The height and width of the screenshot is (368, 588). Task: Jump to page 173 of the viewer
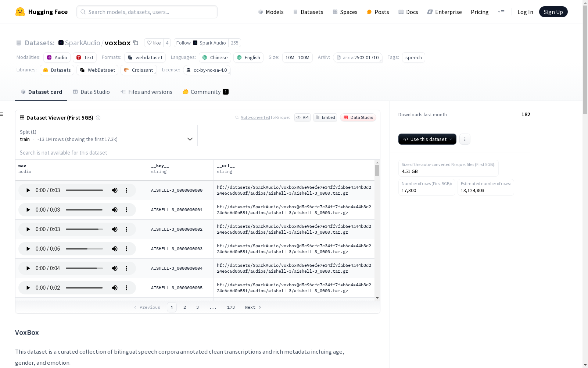pos(231,307)
